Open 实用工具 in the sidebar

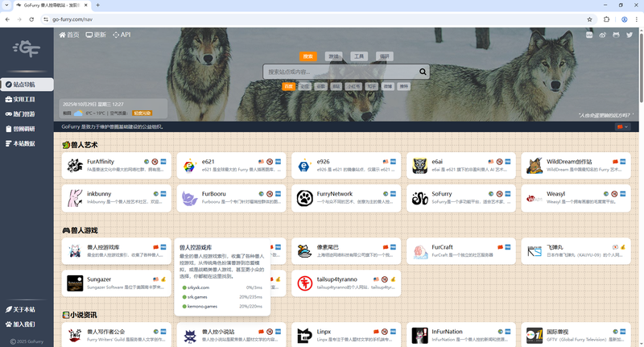(27, 99)
